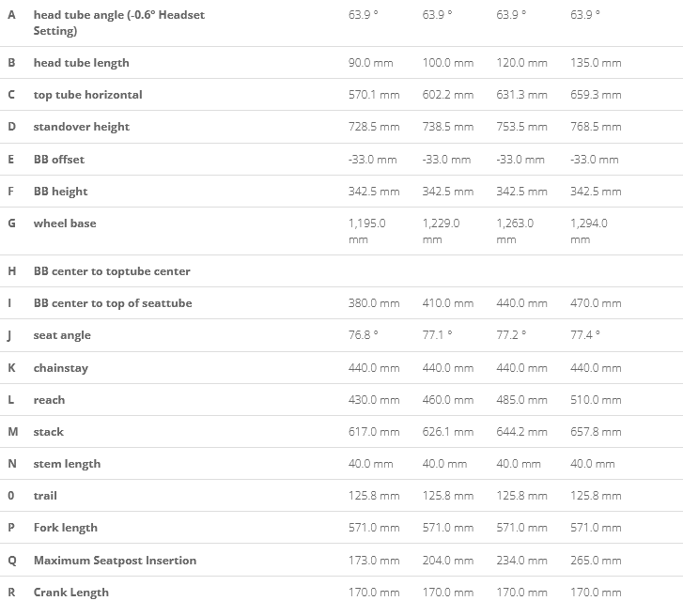The image size is (683, 616).
Task: Select the stem length label
Action: 67,464
